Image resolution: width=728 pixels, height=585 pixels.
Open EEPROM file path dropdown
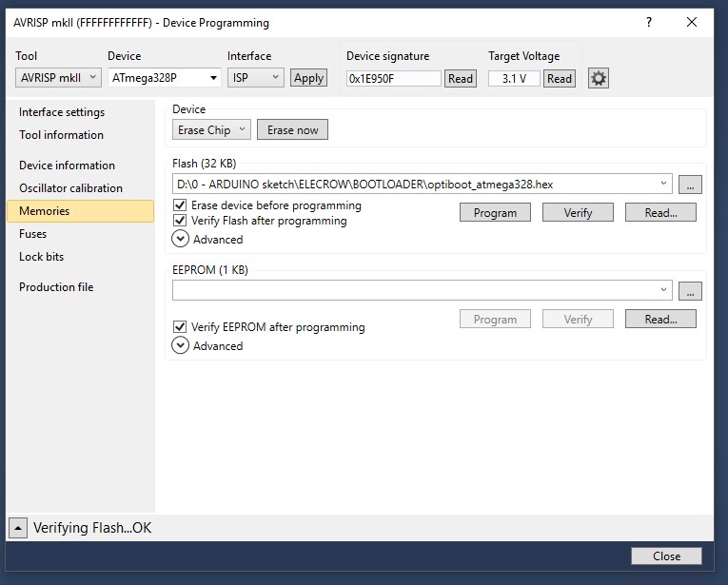(x=663, y=290)
